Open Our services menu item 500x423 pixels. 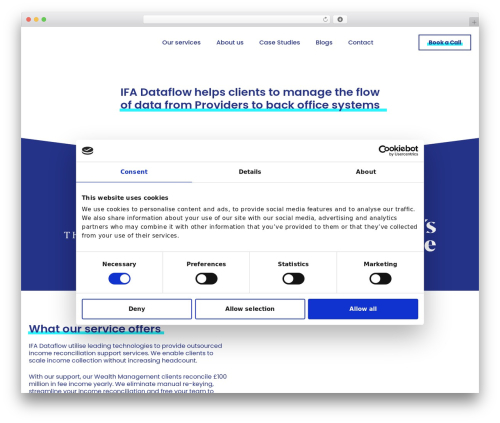click(x=181, y=42)
